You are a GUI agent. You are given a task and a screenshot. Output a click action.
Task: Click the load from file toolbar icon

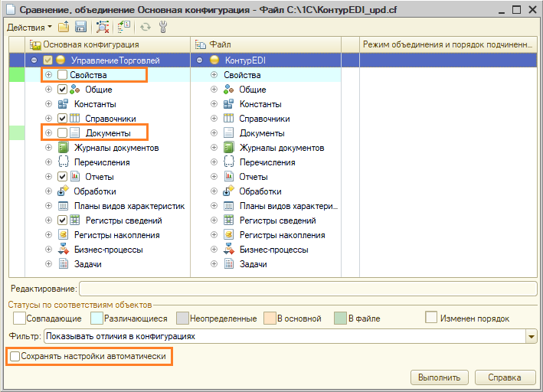click(x=64, y=27)
